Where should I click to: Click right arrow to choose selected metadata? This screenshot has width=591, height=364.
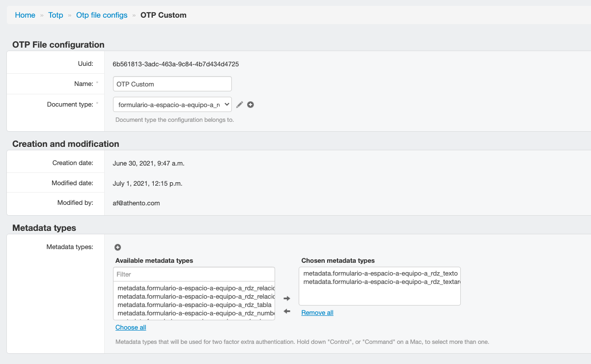tap(287, 299)
